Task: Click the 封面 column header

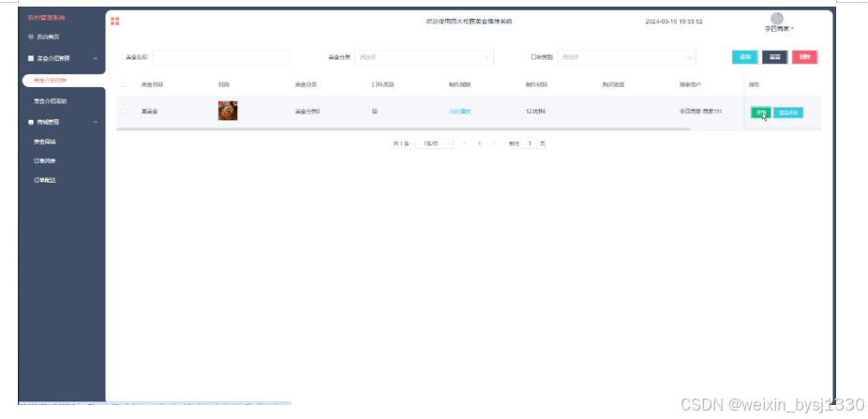Action: 224,84
